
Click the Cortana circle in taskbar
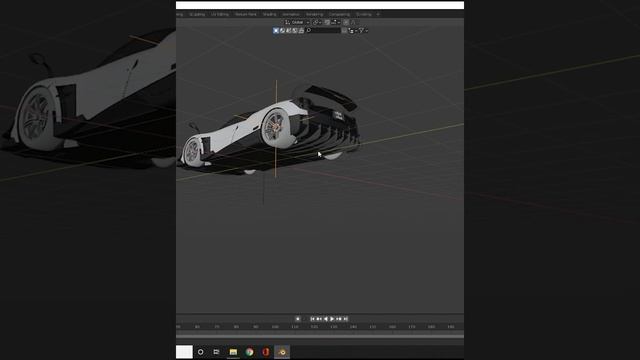[200, 352]
